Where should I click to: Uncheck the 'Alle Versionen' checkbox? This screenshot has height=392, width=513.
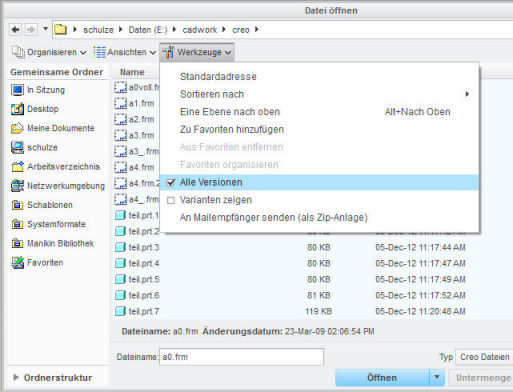171,182
